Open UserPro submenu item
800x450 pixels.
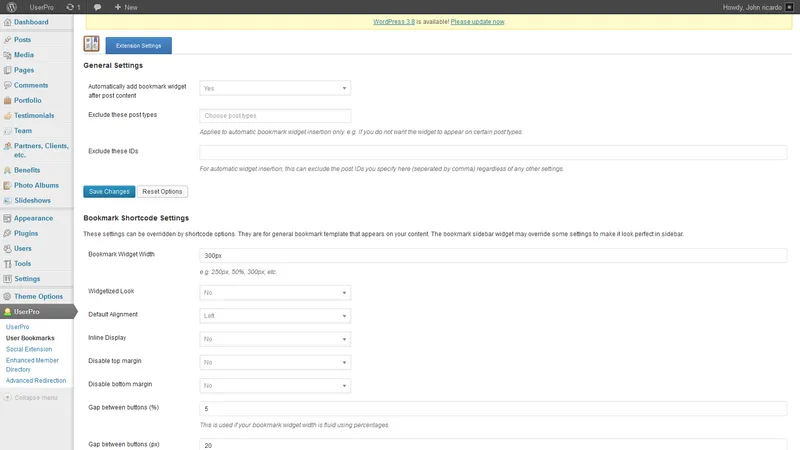pyautogui.click(x=17, y=327)
